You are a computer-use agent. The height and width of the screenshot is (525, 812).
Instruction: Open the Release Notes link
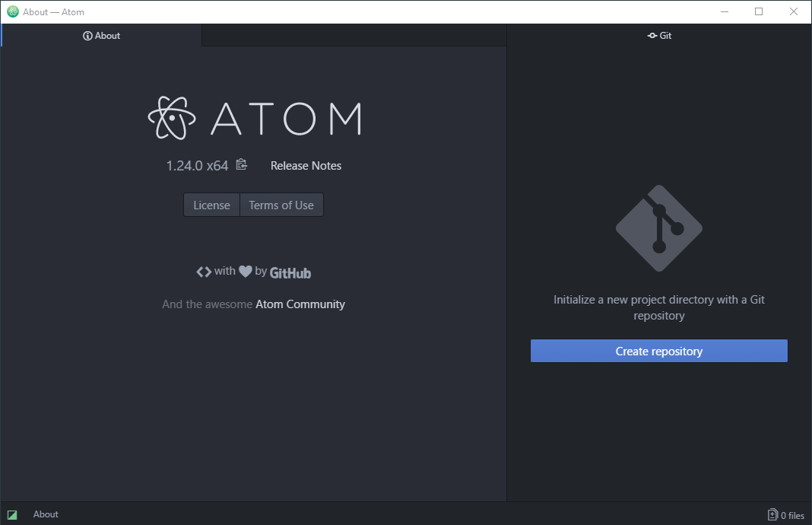click(306, 166)
